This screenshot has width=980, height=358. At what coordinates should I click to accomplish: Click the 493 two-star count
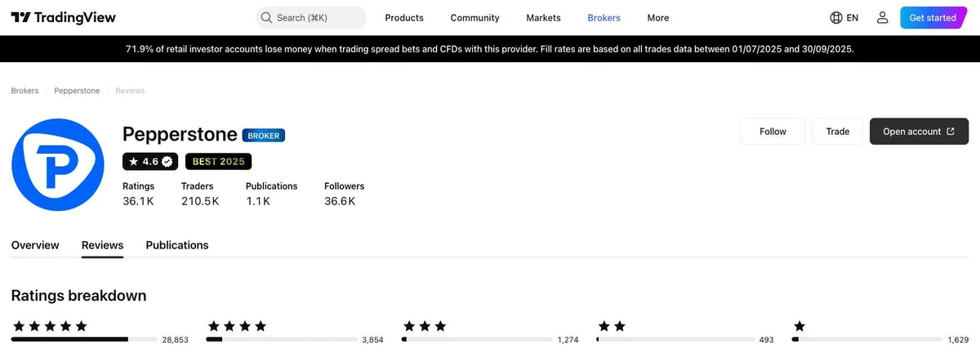(x=766, y=339)
